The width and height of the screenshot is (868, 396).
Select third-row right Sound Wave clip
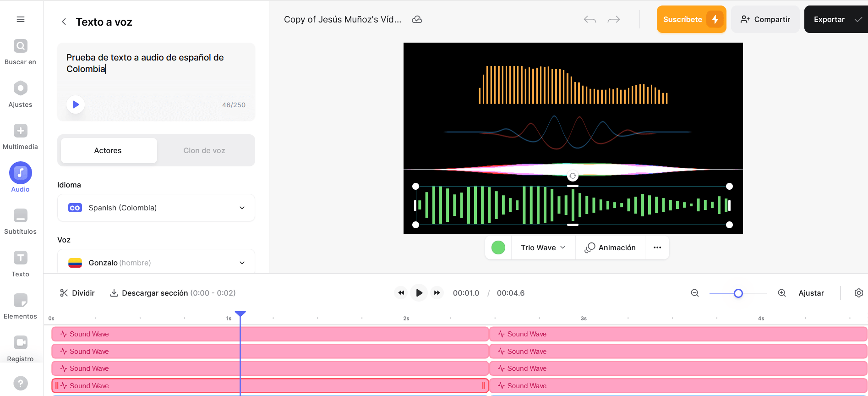click(678, 368)
